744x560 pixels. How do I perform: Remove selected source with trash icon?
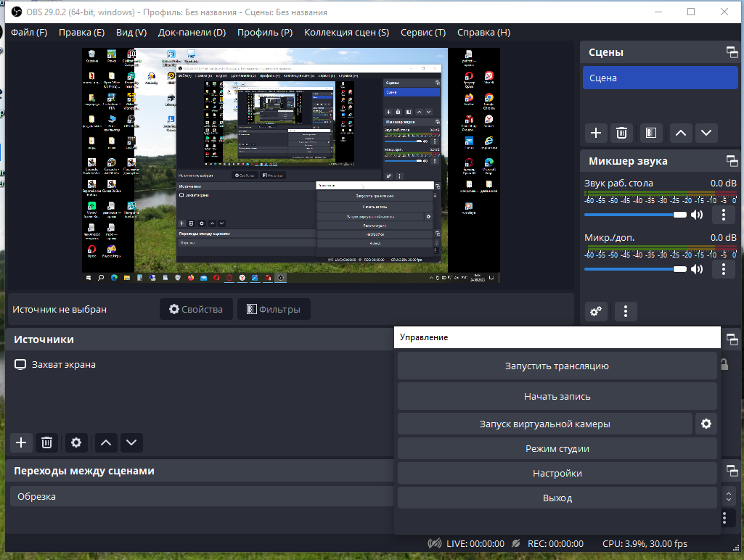coord(46,442)
